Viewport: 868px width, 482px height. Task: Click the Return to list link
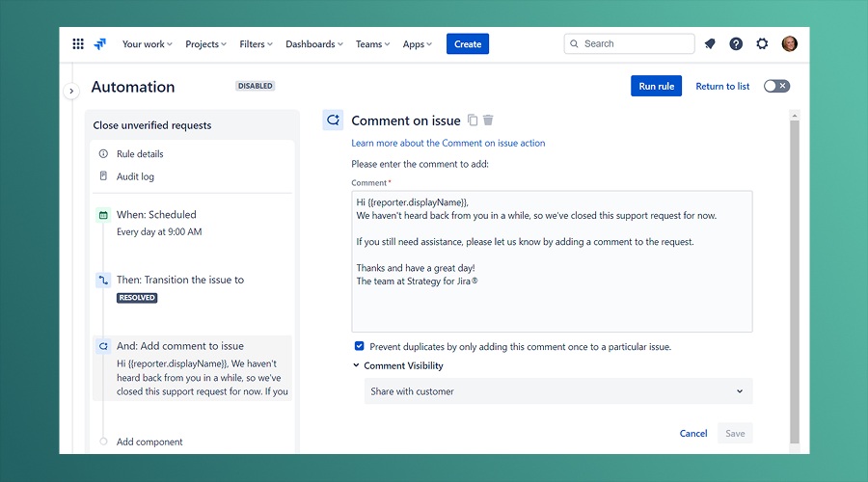(722, 87)
